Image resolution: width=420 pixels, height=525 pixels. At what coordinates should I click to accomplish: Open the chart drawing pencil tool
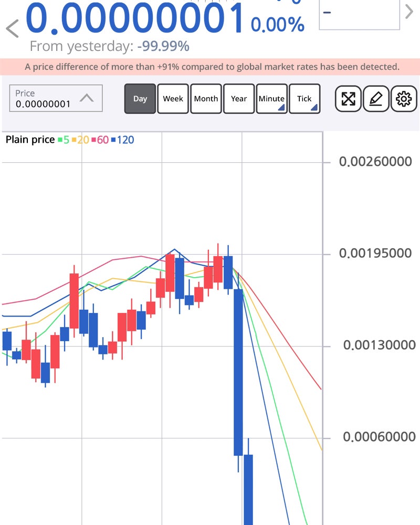pos(376,99)
